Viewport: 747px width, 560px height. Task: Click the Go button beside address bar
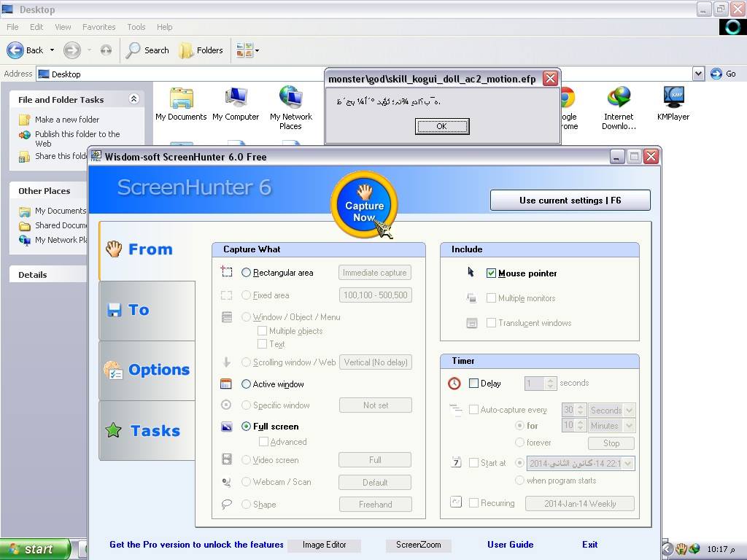coord(723,74)
